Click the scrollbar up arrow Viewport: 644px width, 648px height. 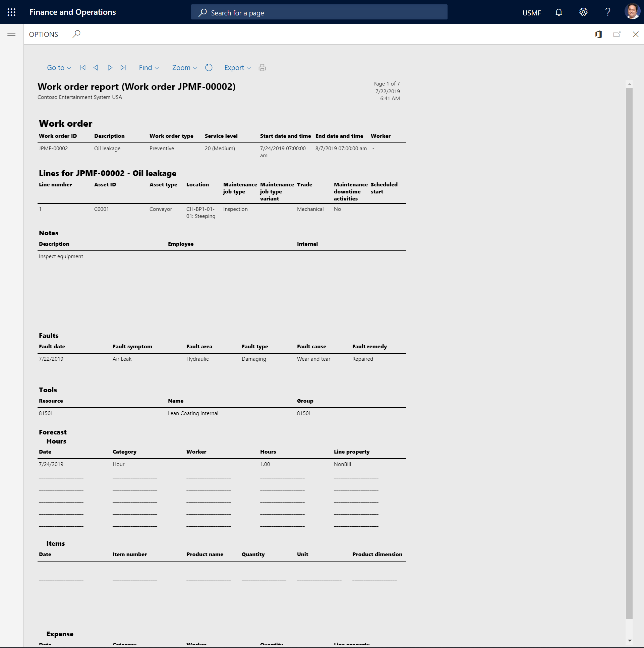(629, 84)
